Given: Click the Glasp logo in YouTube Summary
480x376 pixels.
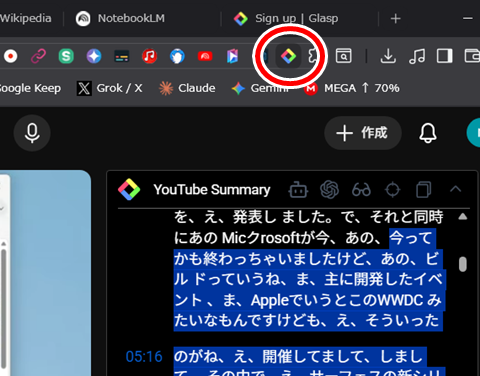Looking at the screenshot, I should (129, 190).
